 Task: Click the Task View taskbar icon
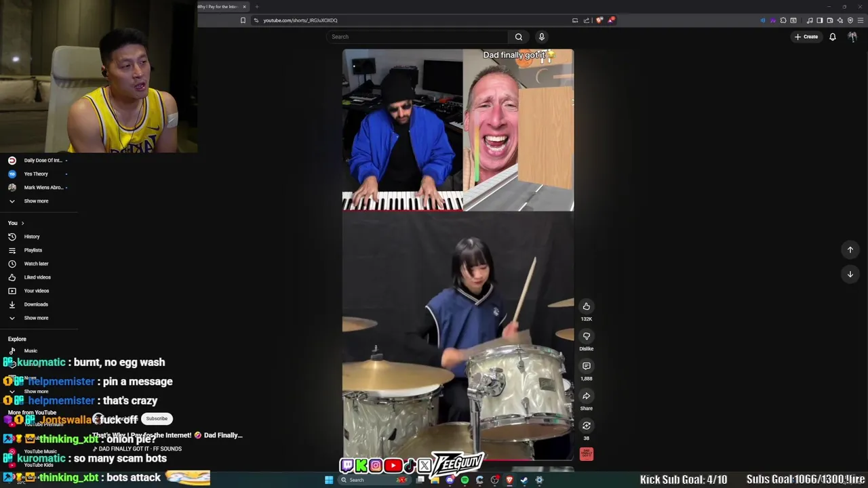[x=420, y=480]
